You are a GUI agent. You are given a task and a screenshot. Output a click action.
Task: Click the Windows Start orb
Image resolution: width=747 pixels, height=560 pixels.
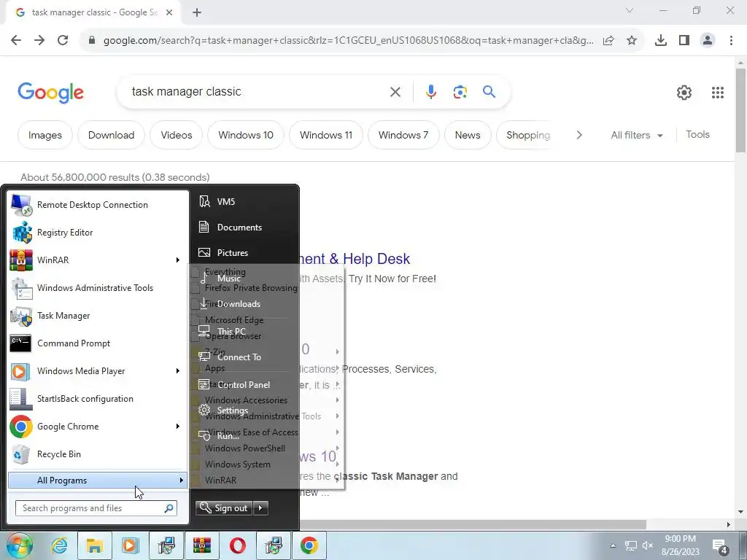(19, 545)
